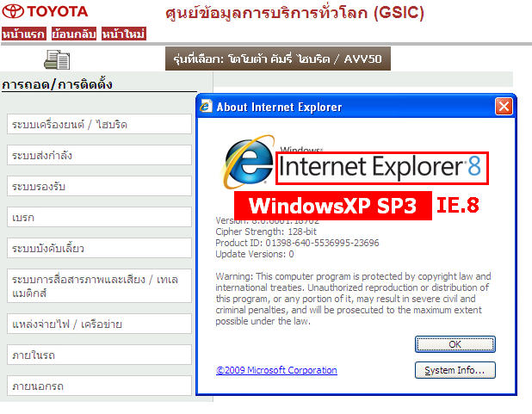Screen dimensions: 532x414
Task: Select แหล่งจ่ายไฟ / เครือข่าย menu item
Action: (99, 324)
